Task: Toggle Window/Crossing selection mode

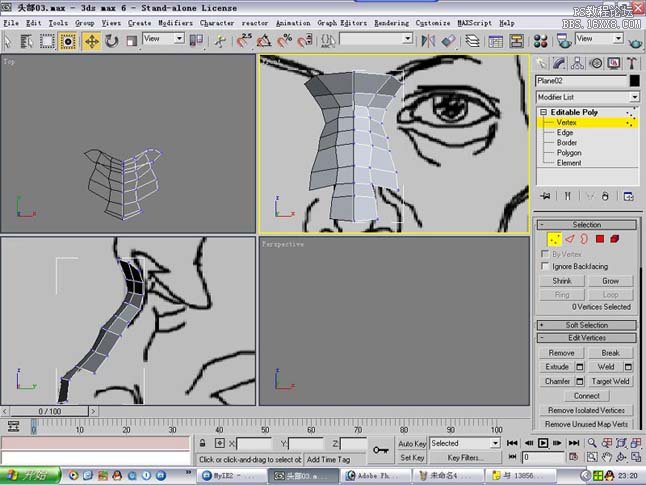Action: (68, 41)
